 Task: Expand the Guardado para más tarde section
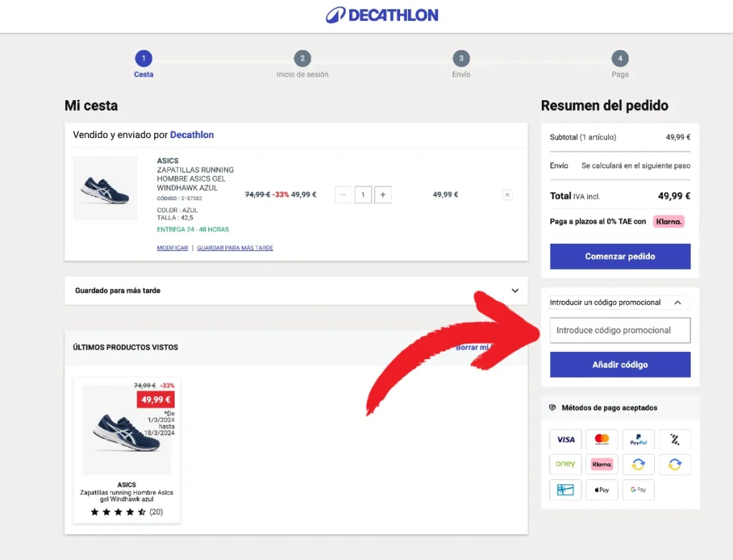tap(514, 290)
